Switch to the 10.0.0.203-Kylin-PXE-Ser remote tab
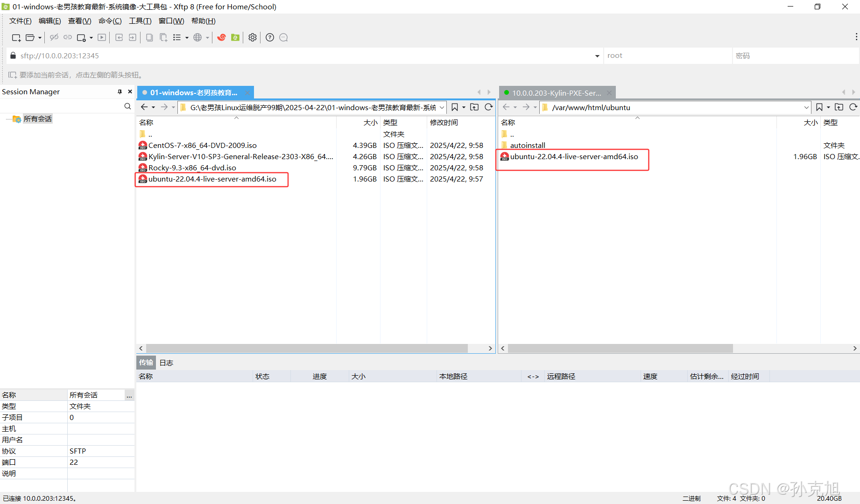This screenshot has height=504, width=860. tap(557, 93)
